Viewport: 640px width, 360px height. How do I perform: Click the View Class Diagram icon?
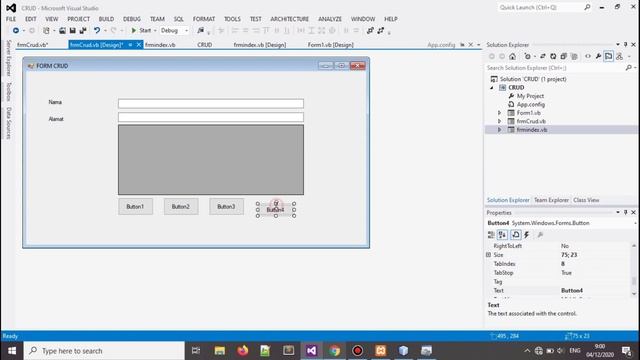(620, 56)
